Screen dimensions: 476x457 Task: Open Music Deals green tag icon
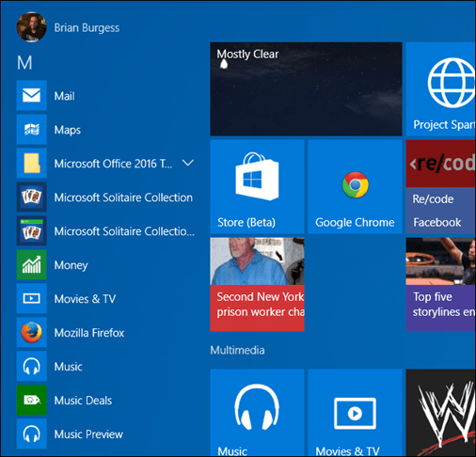[32, 400]
